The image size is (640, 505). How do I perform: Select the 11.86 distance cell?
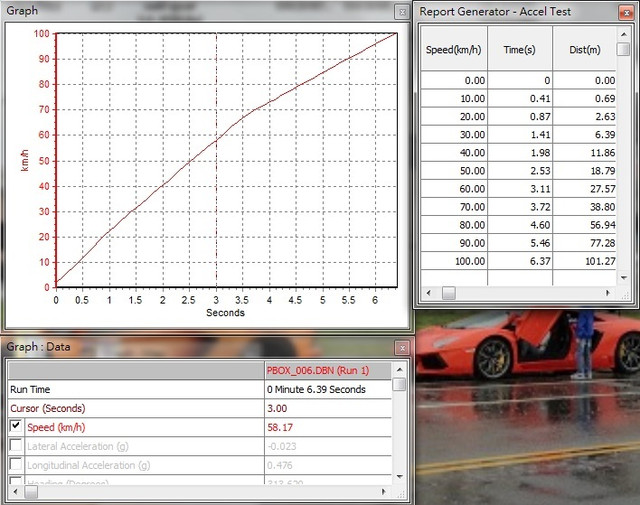tap(584, 153)
